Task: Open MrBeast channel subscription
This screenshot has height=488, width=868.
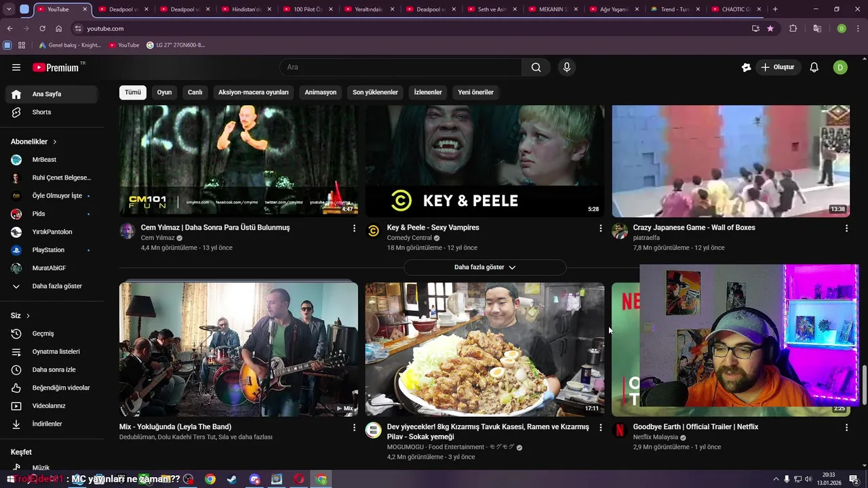Action: (52, 159)
